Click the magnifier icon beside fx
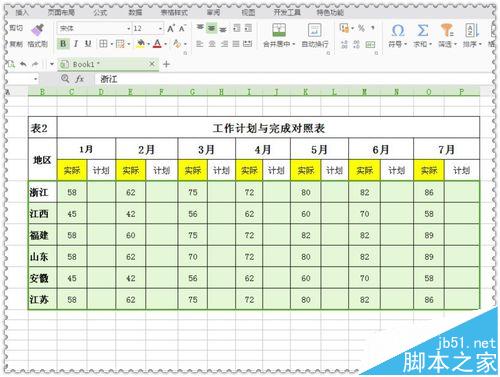Viewport: 500px width, 377px height. pyautogui.click(x=65, y=79)
